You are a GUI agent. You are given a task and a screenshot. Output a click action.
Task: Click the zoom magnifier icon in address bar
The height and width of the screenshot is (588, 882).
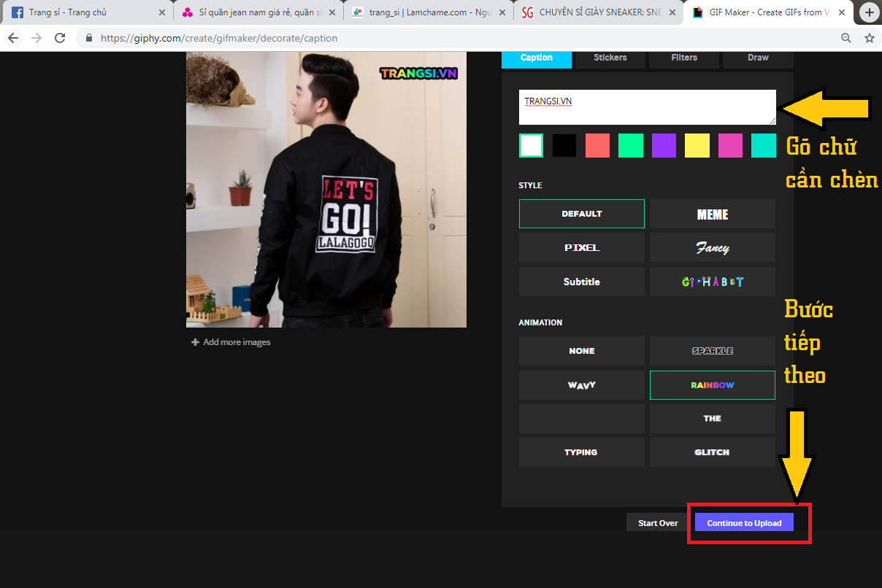[846, 38]
